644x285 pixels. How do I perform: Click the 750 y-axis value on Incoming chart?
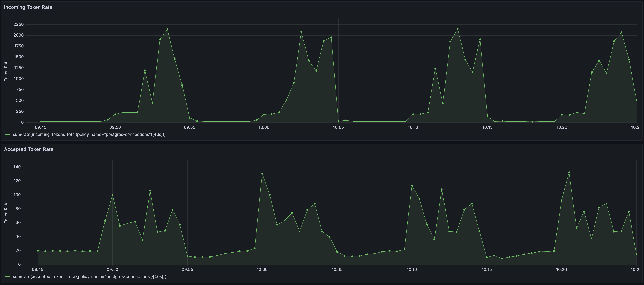click(20, 90)
